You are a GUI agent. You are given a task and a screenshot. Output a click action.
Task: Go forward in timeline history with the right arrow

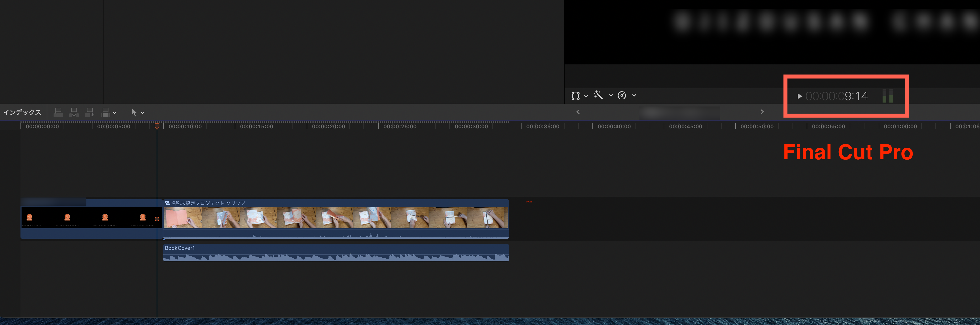point(762,112)
